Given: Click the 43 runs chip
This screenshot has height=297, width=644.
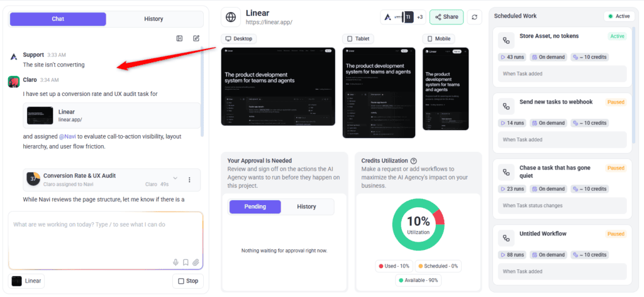Looking at the screenshot, I should (x=512, y=57).
